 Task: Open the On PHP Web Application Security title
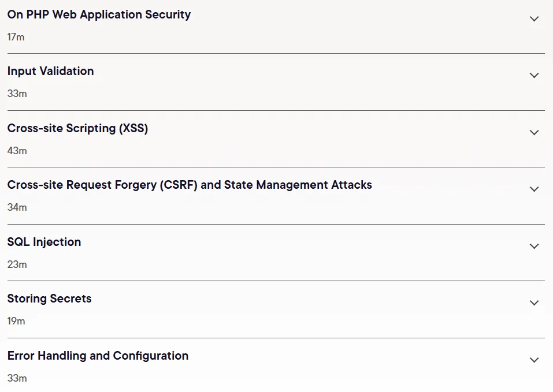coord(99,14)
